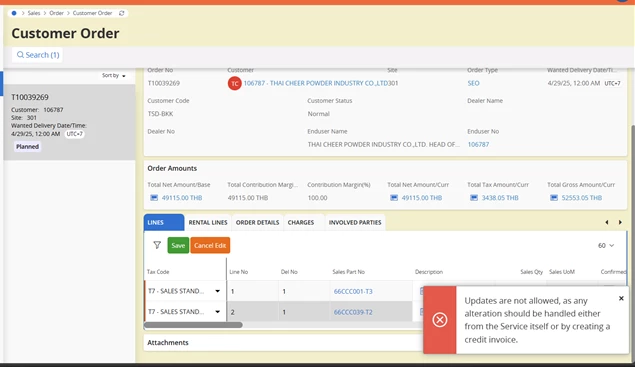This screenshot has width=635, height=369.
Task: Click the 52553.05 THB gross amount
Action: [x=582, y=198]
